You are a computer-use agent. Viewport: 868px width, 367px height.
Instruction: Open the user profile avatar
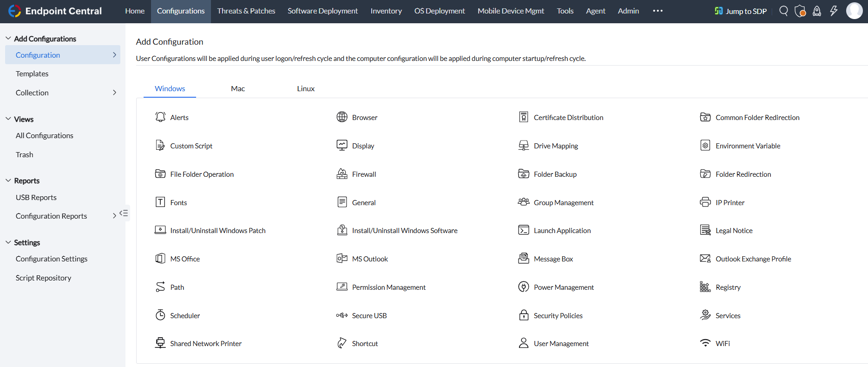[854, 11]
